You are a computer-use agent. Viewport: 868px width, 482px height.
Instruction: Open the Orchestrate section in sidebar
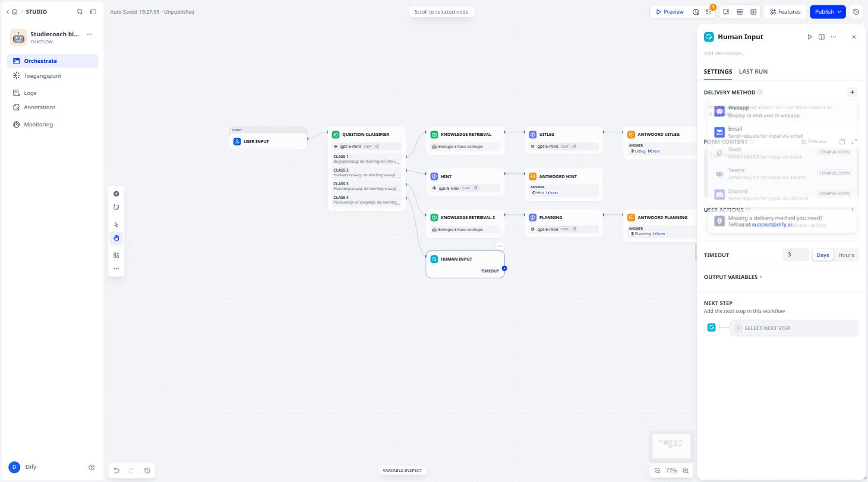click(52, 61)
